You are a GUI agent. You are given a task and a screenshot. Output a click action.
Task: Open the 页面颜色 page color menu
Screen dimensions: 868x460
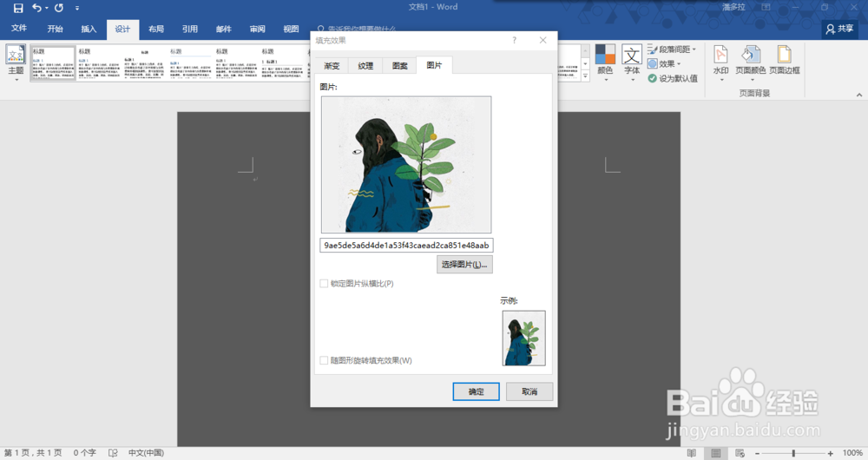coord(750,62)
